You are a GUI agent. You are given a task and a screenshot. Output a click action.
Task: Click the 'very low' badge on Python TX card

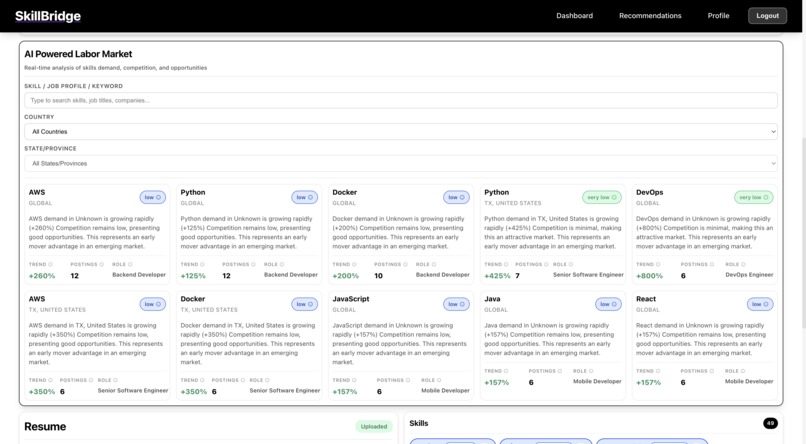click(x=602, y=197)
